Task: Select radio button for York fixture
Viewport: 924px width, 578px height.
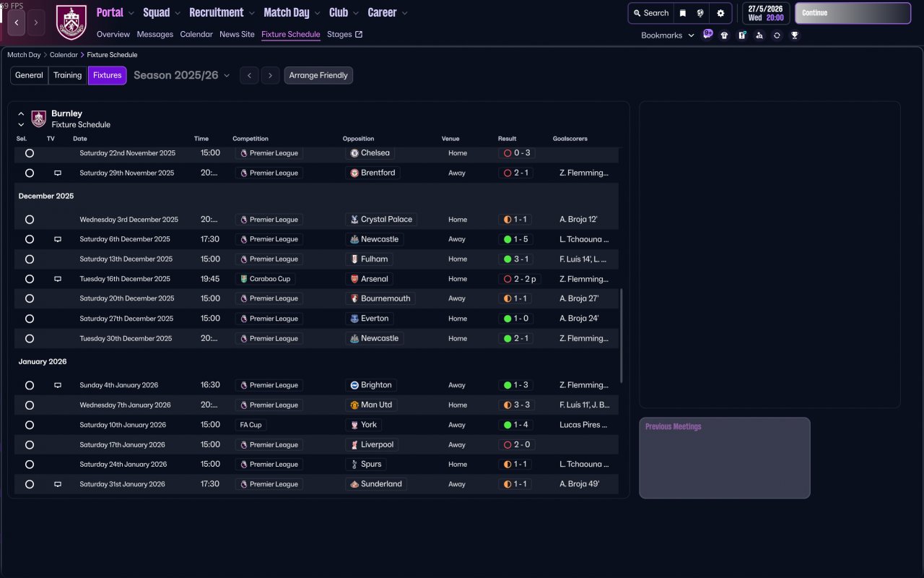Action: [x=30, y=425]
